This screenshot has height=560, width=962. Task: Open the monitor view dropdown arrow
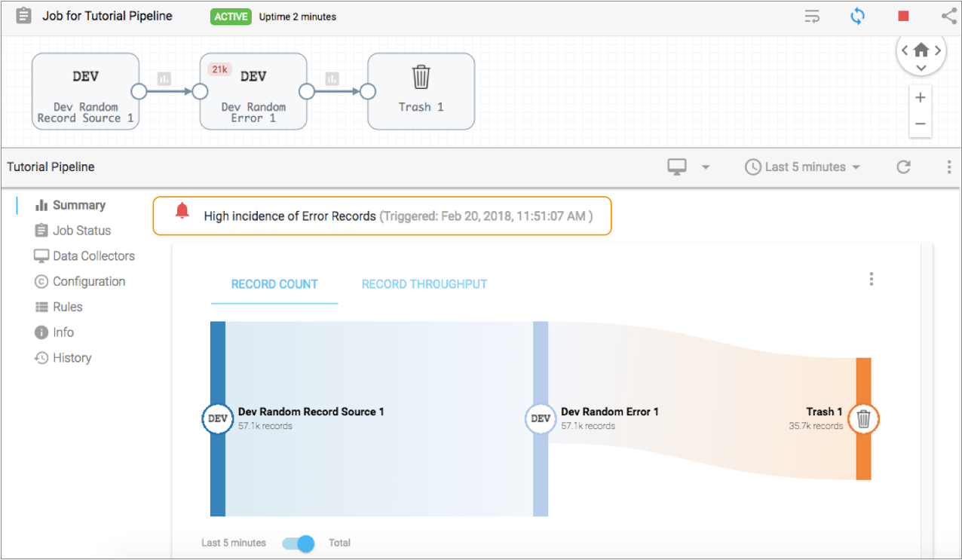click(x=706, y=167)
